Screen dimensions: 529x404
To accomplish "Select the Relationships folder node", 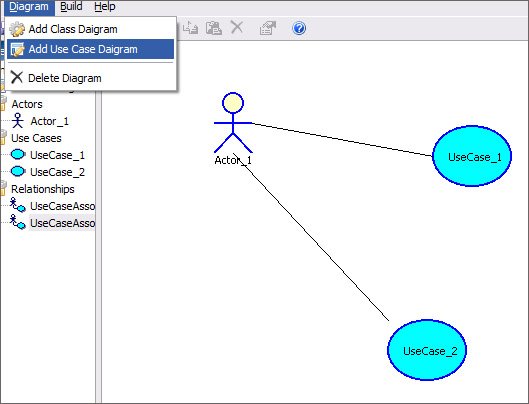I will 43,189.
